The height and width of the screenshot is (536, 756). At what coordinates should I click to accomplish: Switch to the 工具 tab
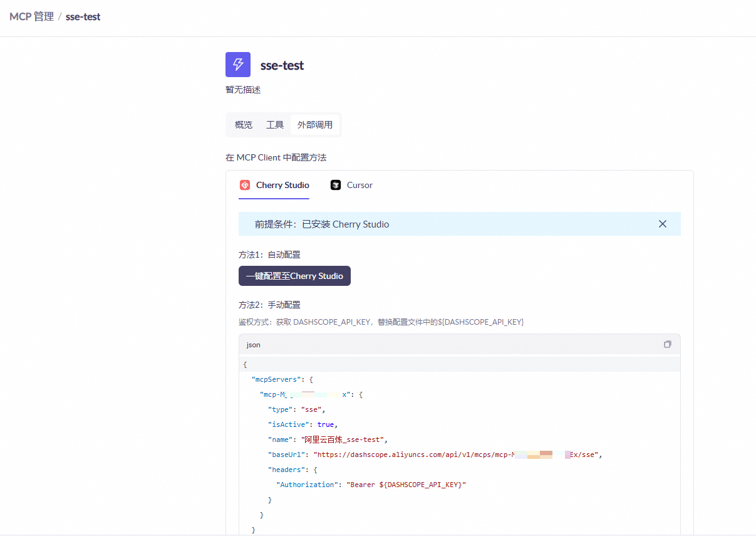[x=275, y=125]
